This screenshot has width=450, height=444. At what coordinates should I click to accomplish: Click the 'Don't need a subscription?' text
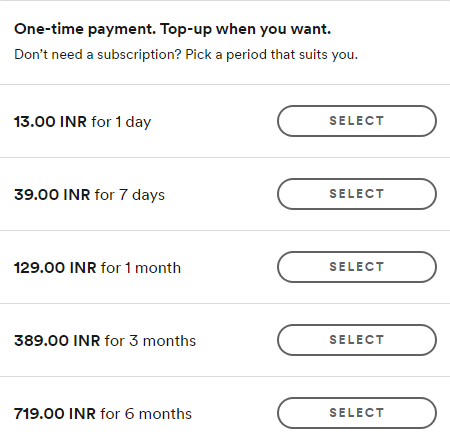click(x=98, y=55)
